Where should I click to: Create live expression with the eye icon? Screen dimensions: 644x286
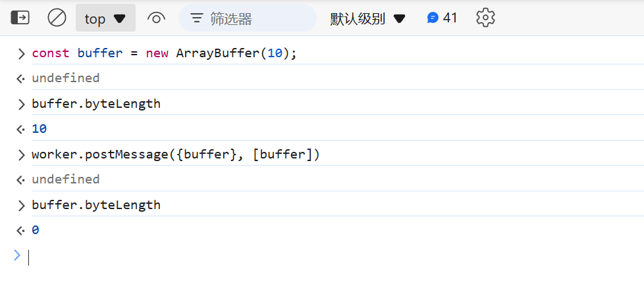pyautogui.click(x=156, y=18)
